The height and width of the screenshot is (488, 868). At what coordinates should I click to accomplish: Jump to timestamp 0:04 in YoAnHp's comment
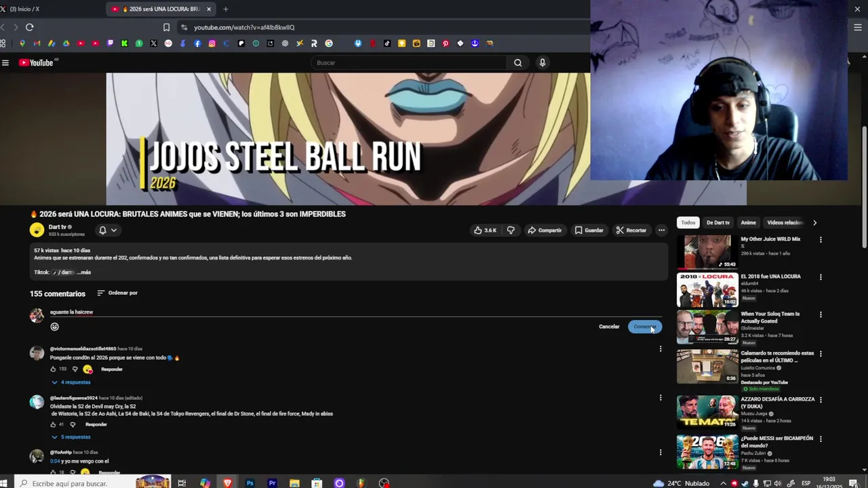coord(55,462)
